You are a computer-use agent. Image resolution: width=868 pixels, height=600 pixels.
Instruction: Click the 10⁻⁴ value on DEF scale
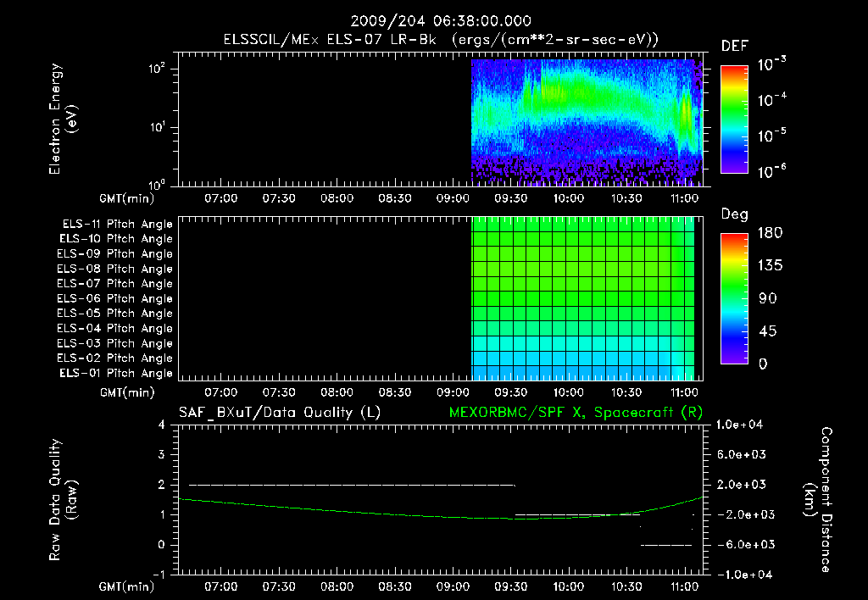click(771, 100)
